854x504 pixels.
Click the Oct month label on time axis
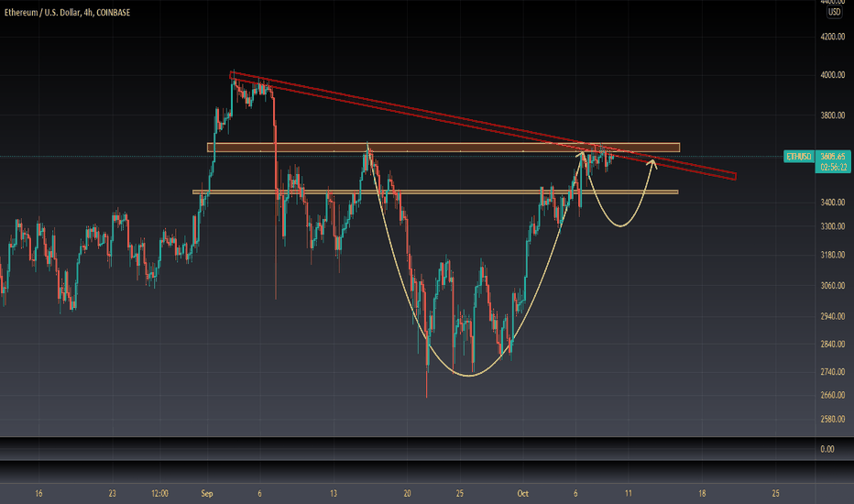pos(523,494)
